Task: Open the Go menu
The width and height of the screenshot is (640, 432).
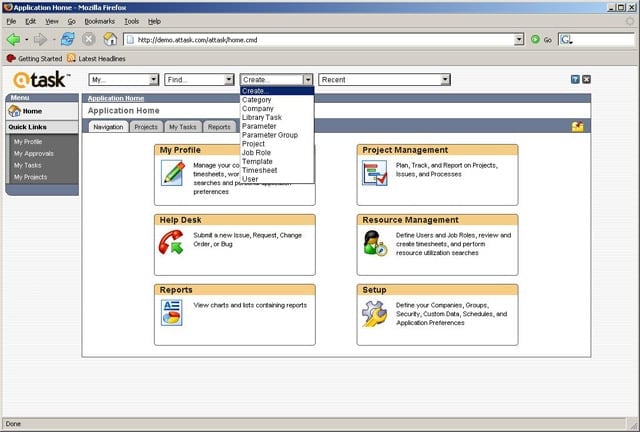Action: [x=71, y=21]
